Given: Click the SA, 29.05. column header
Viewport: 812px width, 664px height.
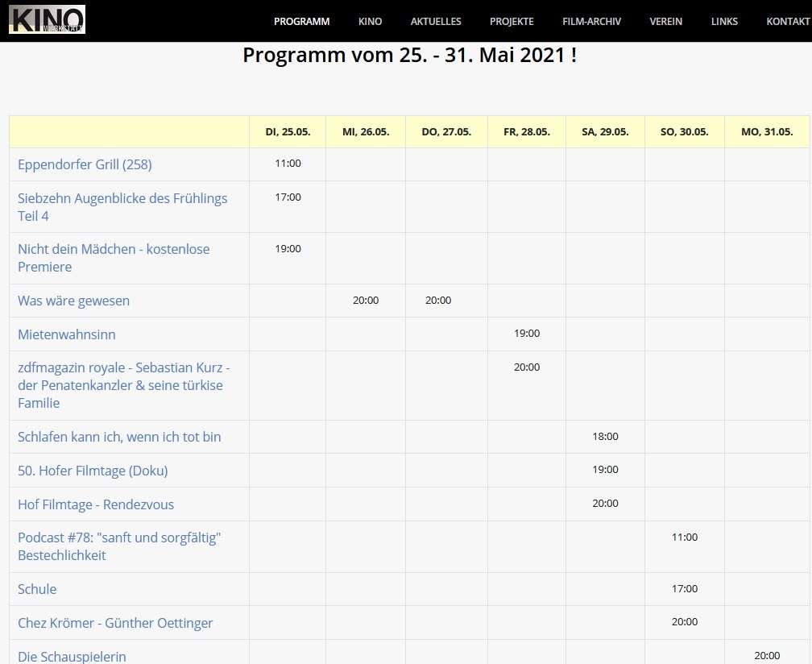Looking at the screenshot, I should coord(605,131).
